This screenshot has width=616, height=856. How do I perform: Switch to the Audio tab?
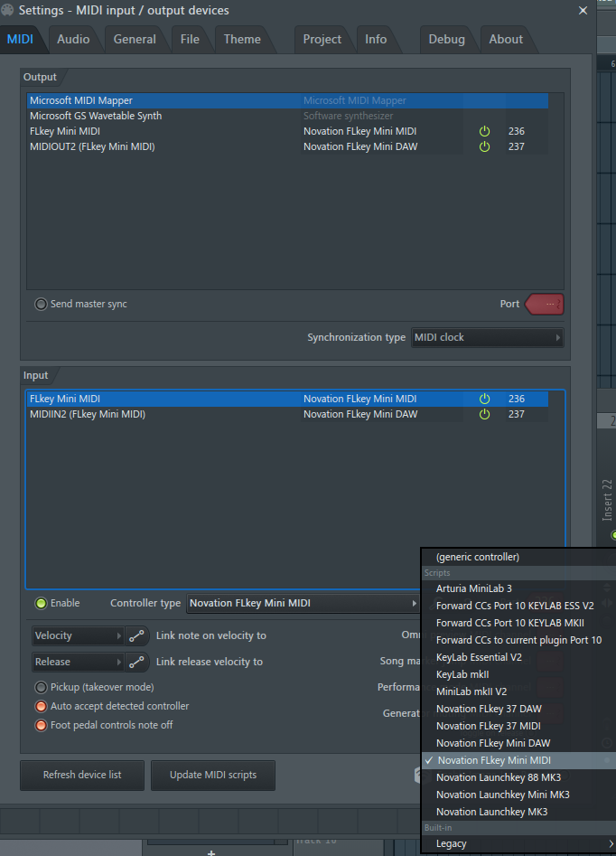click(73, 39)
